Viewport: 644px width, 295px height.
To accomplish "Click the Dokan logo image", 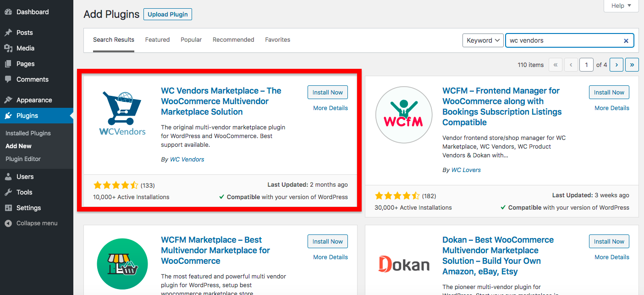I will 404,264.
